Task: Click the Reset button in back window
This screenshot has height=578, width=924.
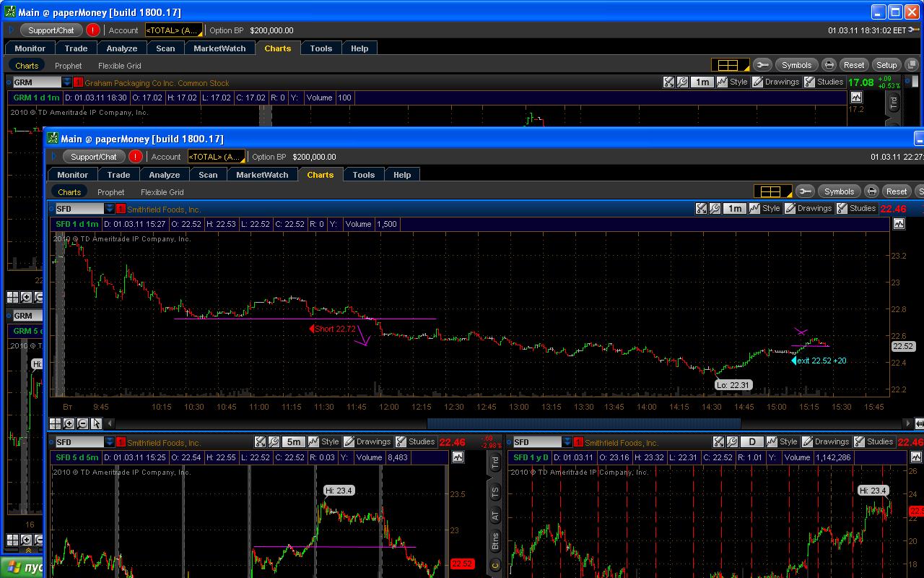Action: pyautogui.click(x=854, y=65)
